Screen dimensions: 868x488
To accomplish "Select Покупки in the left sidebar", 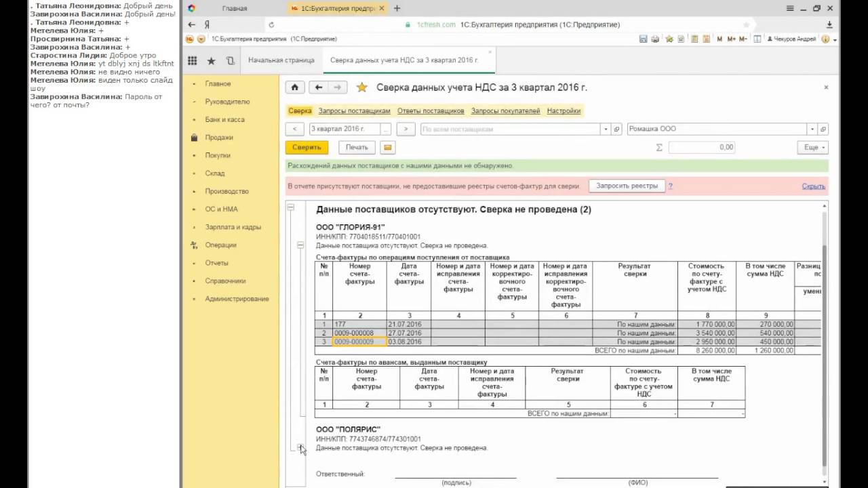I will tap(218, 155).
